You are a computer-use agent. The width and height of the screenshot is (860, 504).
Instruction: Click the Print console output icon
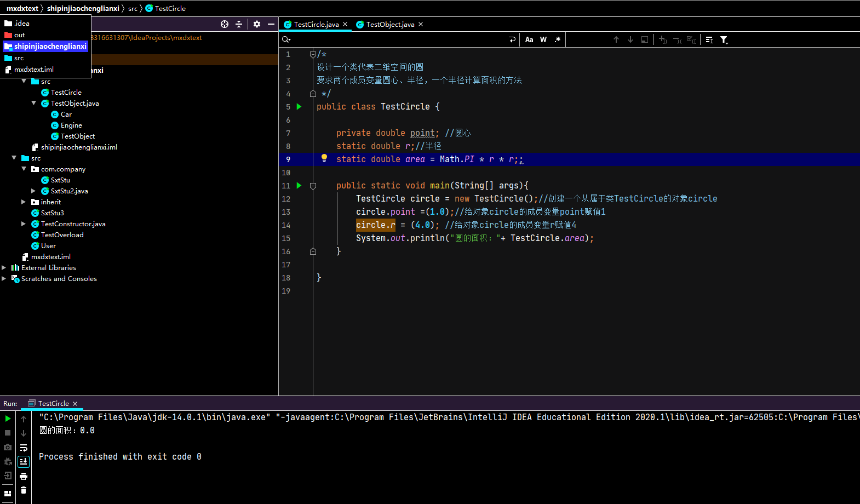[24, 476]
